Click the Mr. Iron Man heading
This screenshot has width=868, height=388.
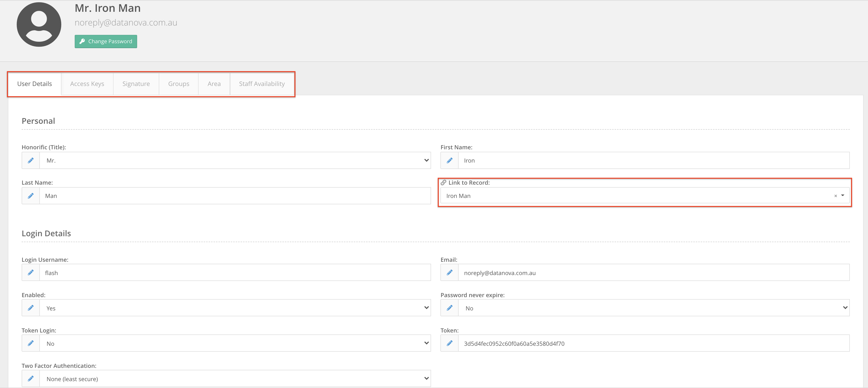coord(107,8)
